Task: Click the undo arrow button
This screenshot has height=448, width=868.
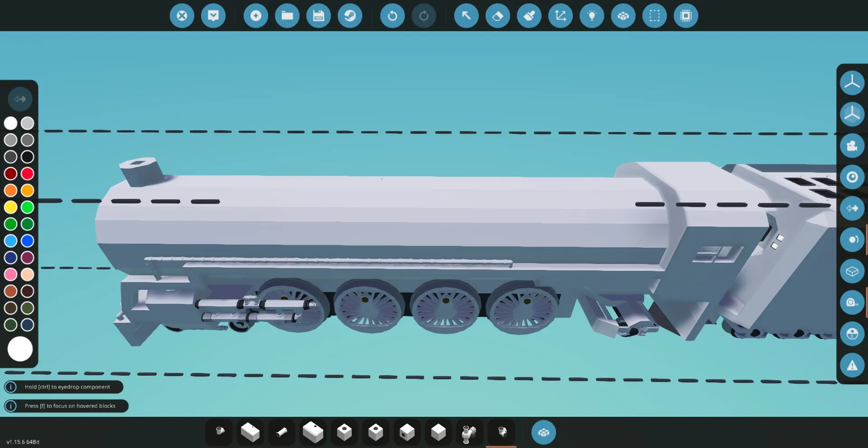Action: click(392, 16)
